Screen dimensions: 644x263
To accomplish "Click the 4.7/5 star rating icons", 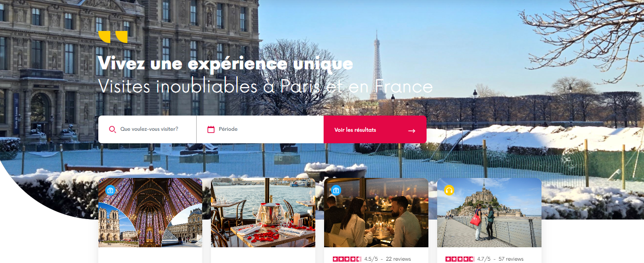I will tap(460, 259).
